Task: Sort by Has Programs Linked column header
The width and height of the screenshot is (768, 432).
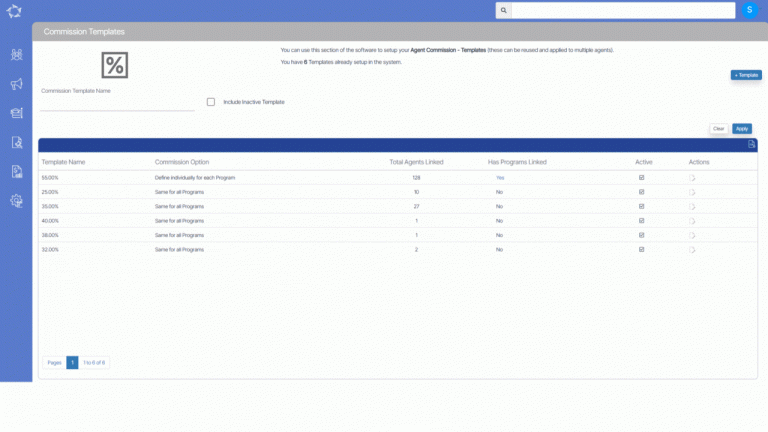Action: (517, 162)
